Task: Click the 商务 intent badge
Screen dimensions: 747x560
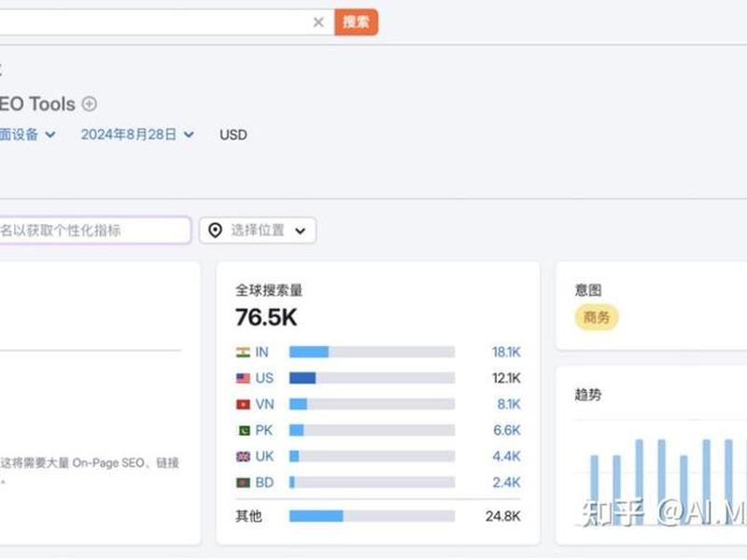Action: (597, 317)
